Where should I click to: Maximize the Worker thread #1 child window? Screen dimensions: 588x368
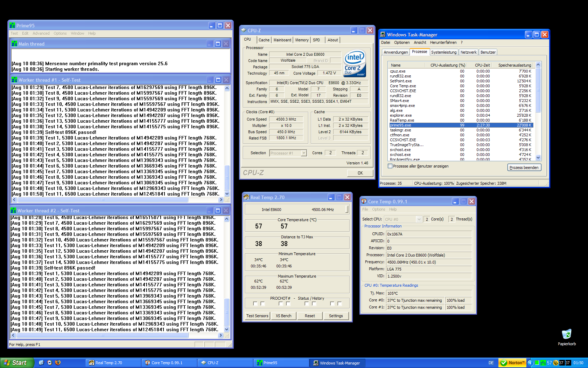pyautogui.click(x=218, y=80)
